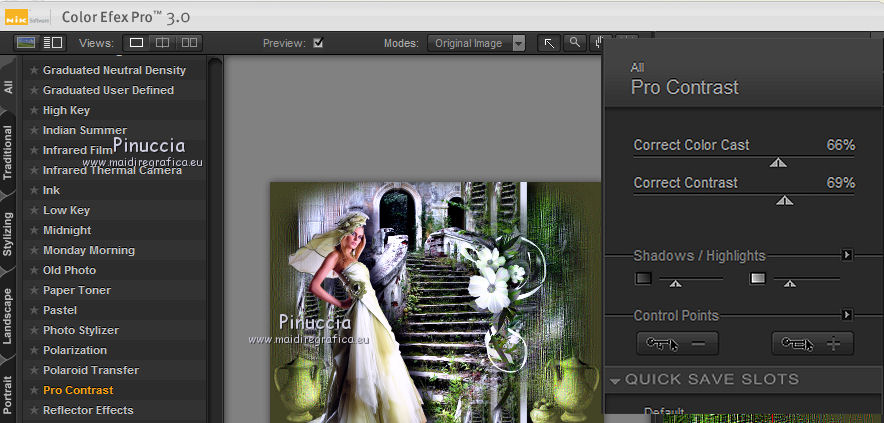This screenshot has width=884, height=423.
Task: Open the Modes dropdown
Action: [476, 43]
